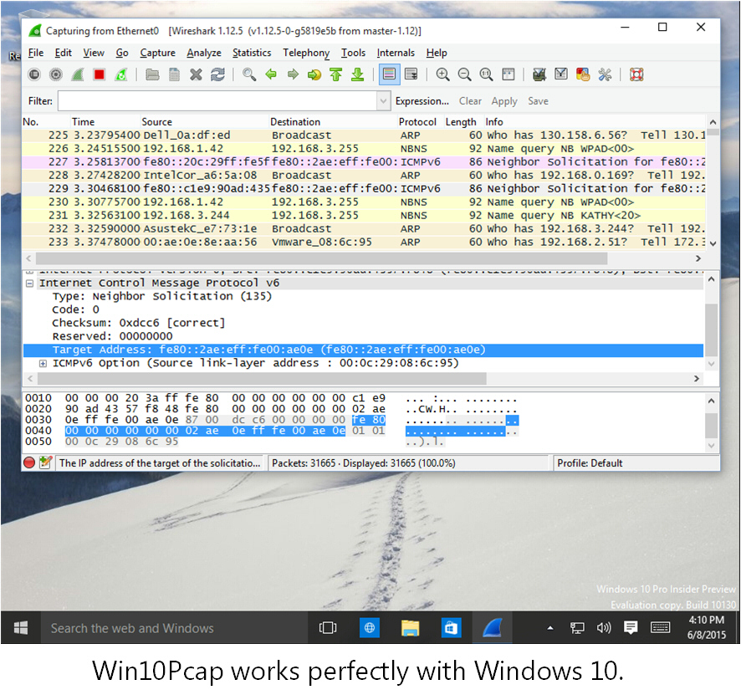
Task: Expand the ICMPv6 Option tree item
Action: pyautogui.click(x=43, y=363)
